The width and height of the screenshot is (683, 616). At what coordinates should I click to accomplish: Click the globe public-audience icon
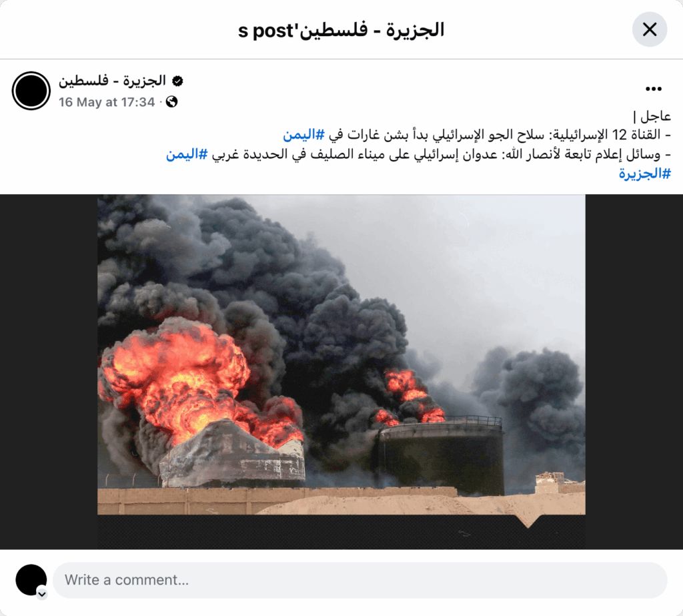click(x=171, y=102)
